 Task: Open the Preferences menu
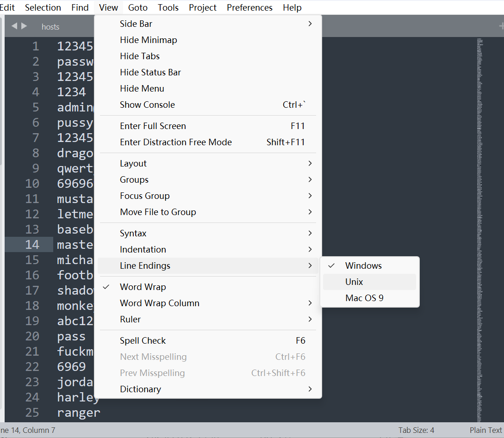click(x=249, y=7)
